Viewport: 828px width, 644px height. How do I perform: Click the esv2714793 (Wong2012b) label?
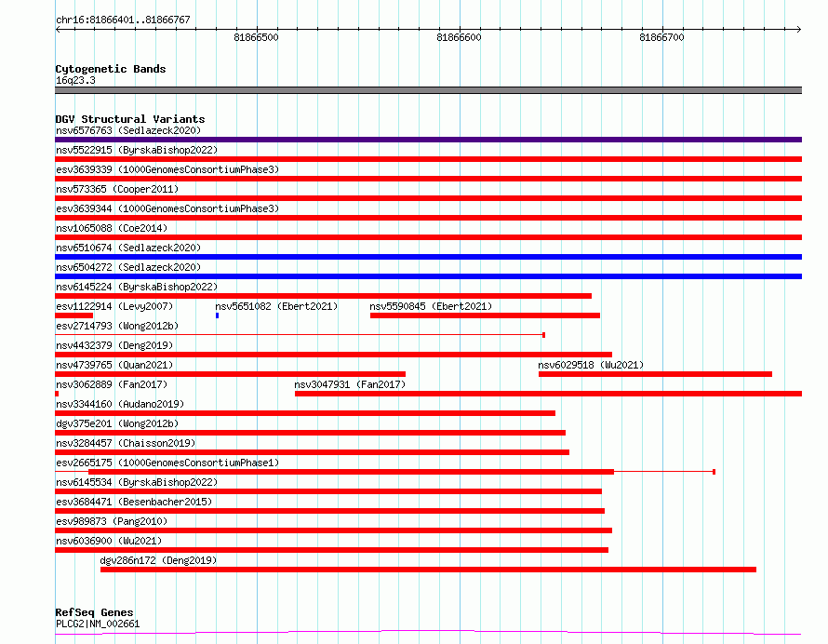[117, 326]
